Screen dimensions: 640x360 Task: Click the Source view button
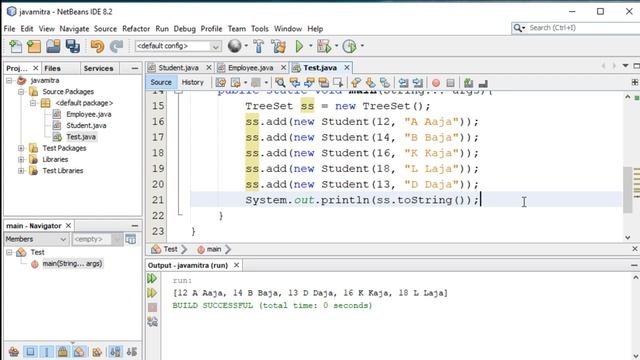tap(161, 82)
